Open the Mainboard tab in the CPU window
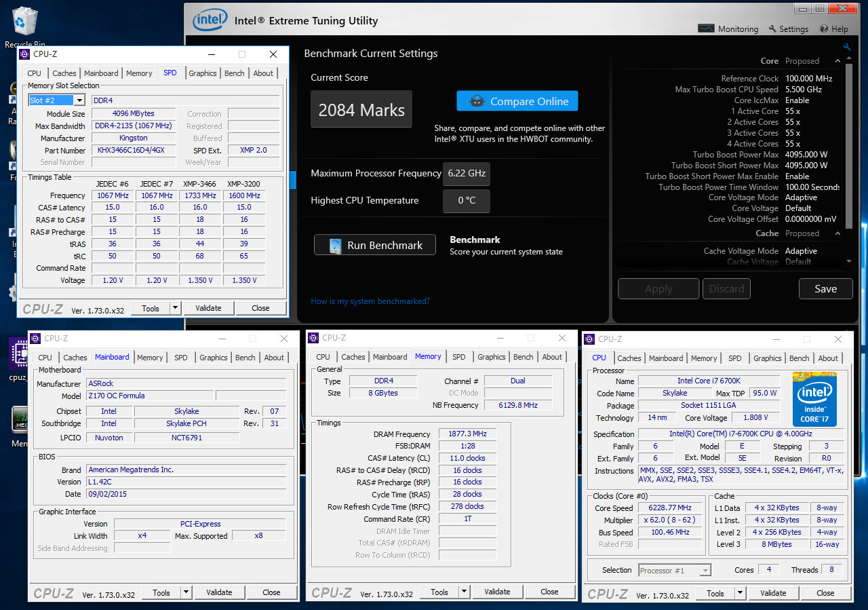Screen dimensions: 868x610 pyautogui.click(x=666, y=358)
